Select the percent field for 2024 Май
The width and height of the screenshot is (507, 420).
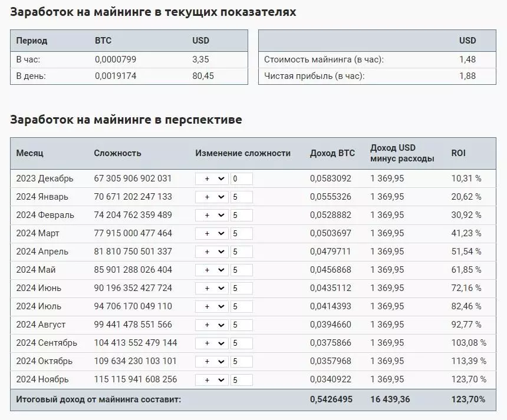(x=241, y=270)
